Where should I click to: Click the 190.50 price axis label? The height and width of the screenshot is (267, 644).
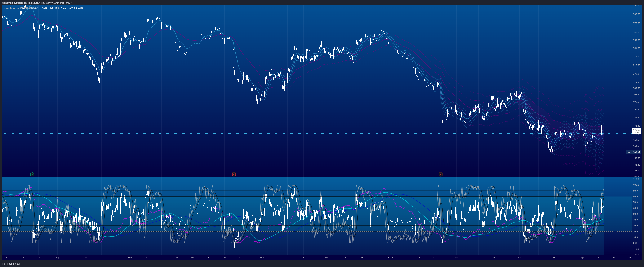[x=637, y=109]
